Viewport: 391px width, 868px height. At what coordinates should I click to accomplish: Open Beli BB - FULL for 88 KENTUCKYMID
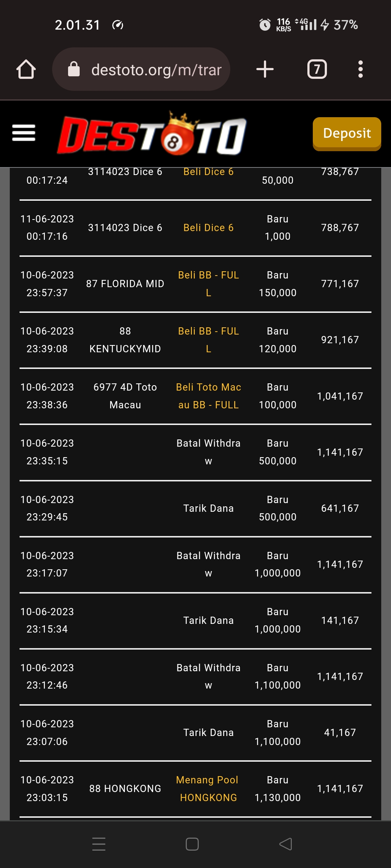click(208, 340)
